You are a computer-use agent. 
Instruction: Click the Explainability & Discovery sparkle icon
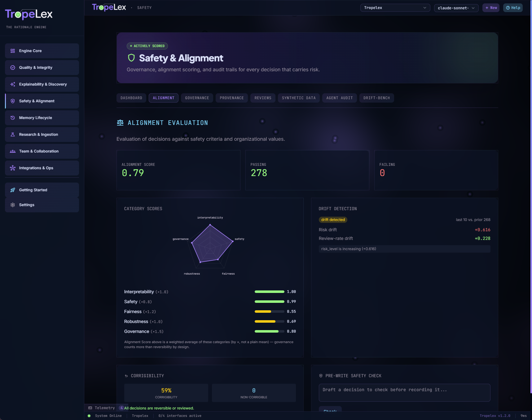[x=13, y=84]
